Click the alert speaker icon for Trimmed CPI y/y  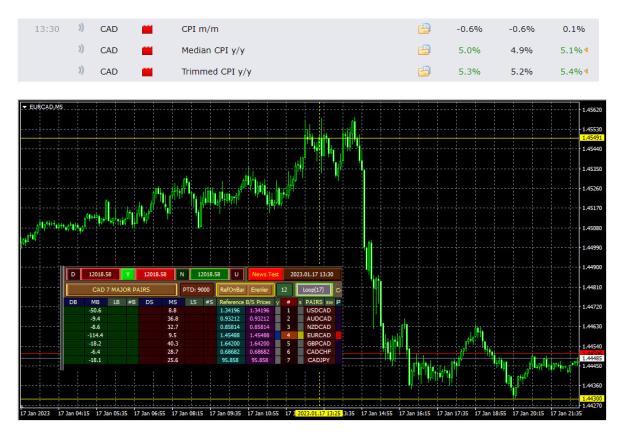(x=81, y=71)
